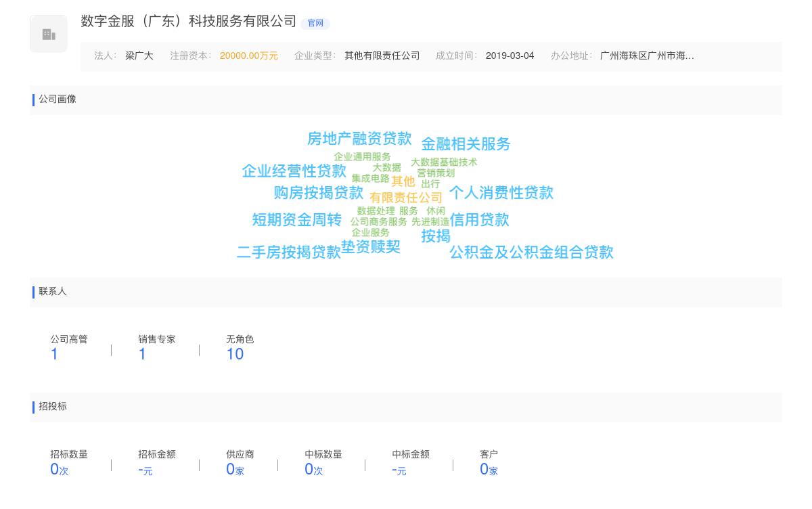
Task: Select word cloud tag 短期资金周转
Action: coord(297,220)
